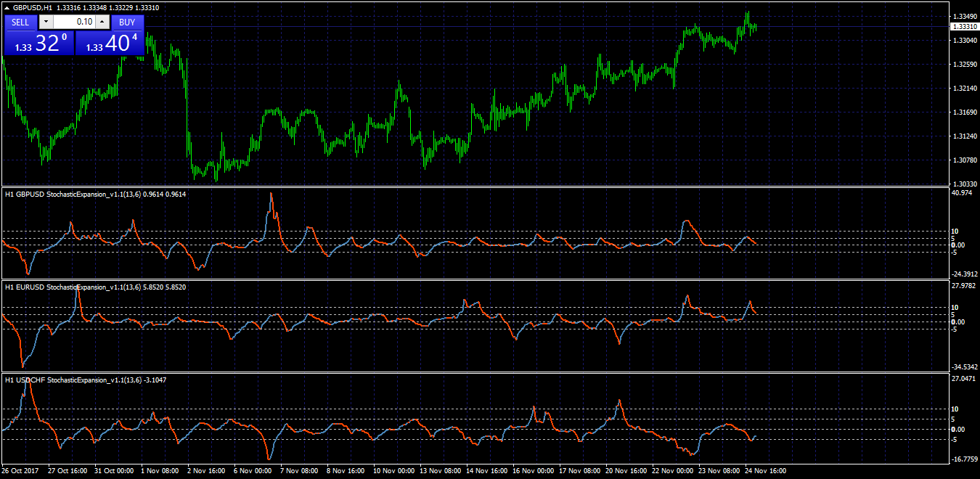Click the 14 Nov 16:00 time label

click(487, 470)
